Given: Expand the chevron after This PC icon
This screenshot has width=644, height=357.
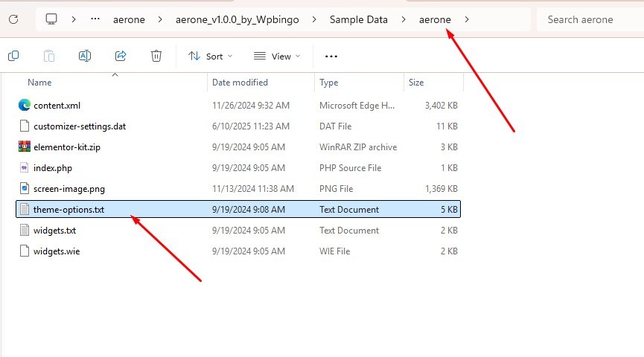Looking at the screenshot, I should 74,19.
